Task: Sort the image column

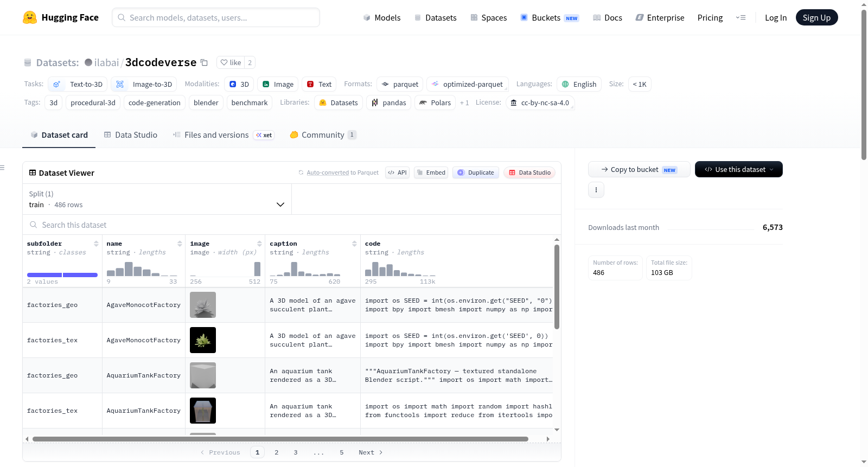Action: coord(259,244)
